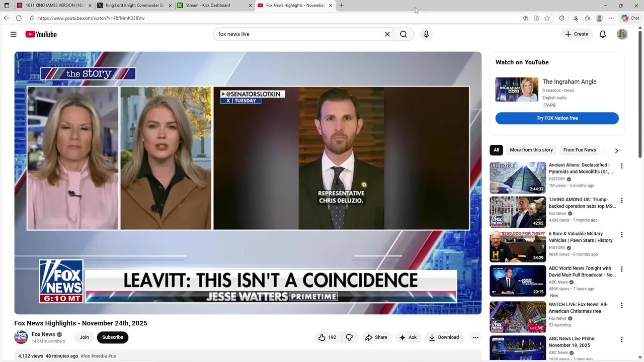Screen dimensions: 644x362
Task: Open the browser extensions puzzle icon
Action: point(561,18)
